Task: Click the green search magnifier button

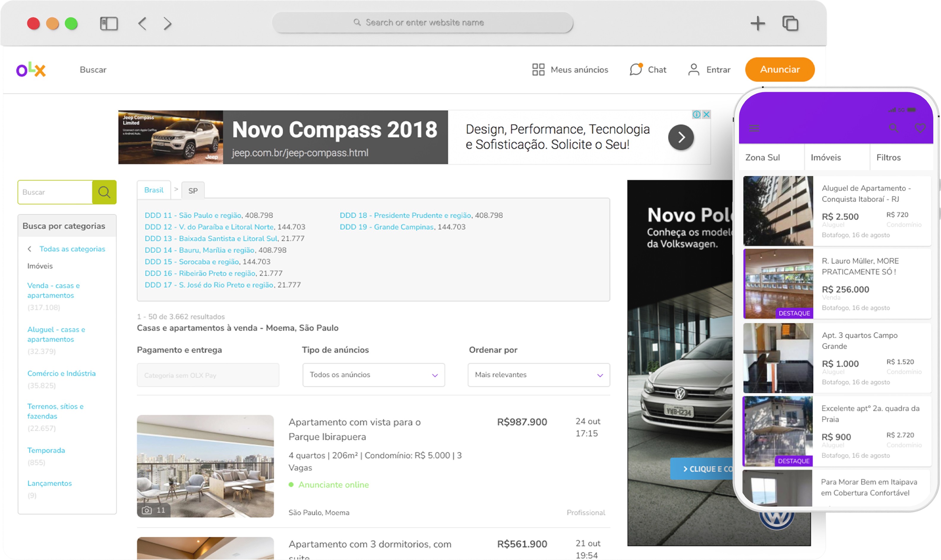Action: [104, 192]
